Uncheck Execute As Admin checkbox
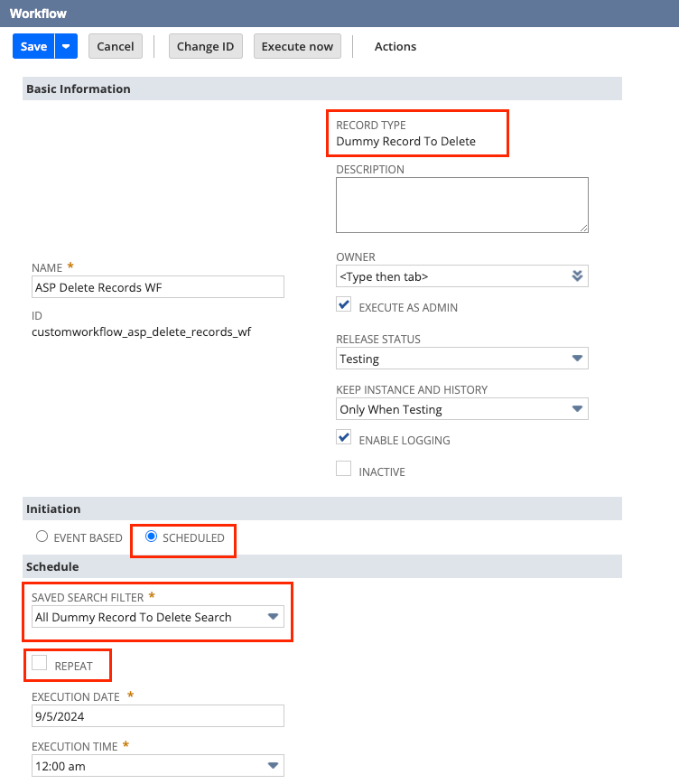The height and width of the screenshot is (784, 679). pos(344,305)
